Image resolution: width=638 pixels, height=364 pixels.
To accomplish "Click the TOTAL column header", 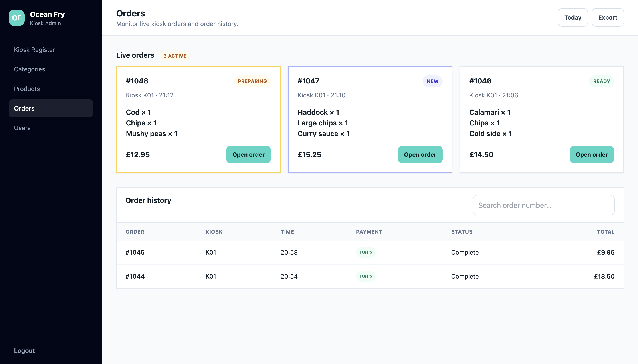I will click(x=606, y=232).
